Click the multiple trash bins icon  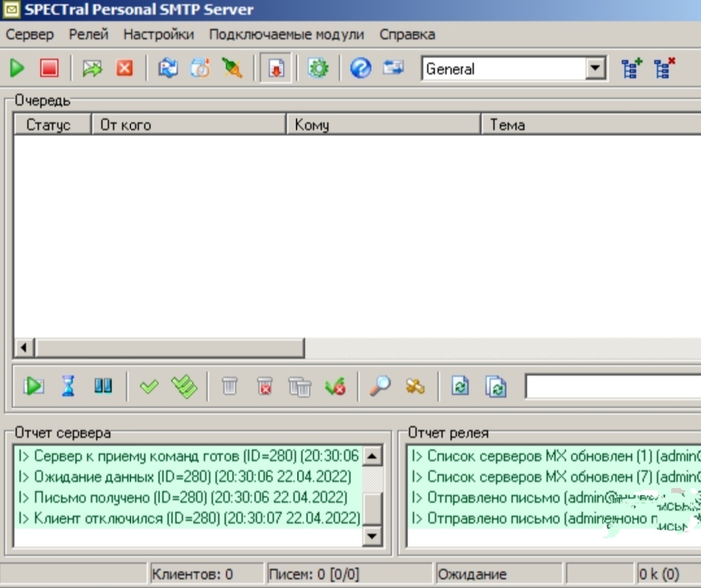tap(300, 387)
